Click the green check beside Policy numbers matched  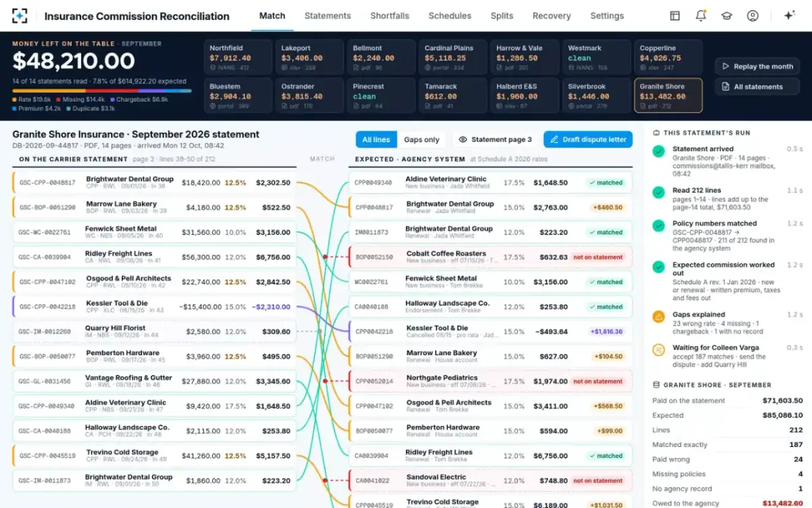658,226
